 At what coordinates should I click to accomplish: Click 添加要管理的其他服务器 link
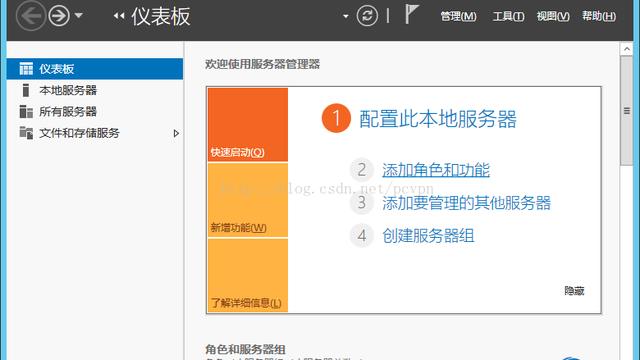coord(467,203)
